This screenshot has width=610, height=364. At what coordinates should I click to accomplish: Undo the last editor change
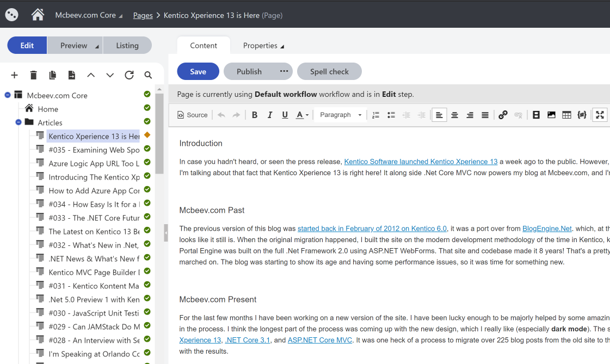[x=221, y=115]
